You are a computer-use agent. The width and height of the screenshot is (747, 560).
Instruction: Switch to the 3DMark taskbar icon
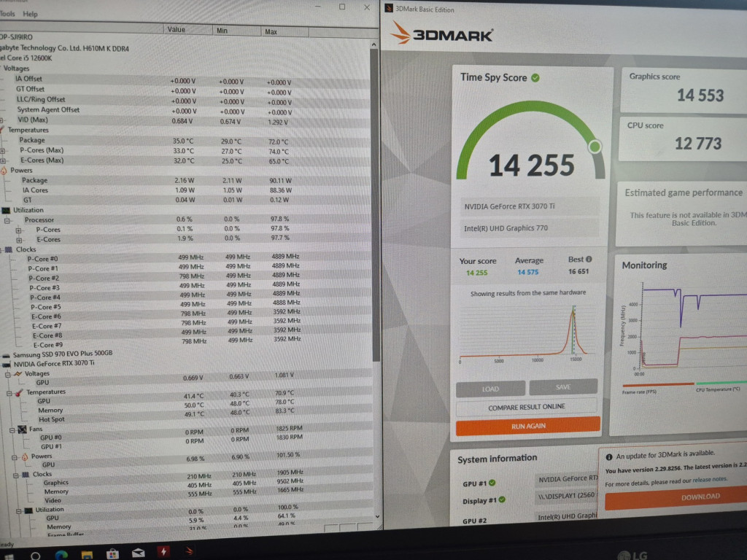(189, 551)
